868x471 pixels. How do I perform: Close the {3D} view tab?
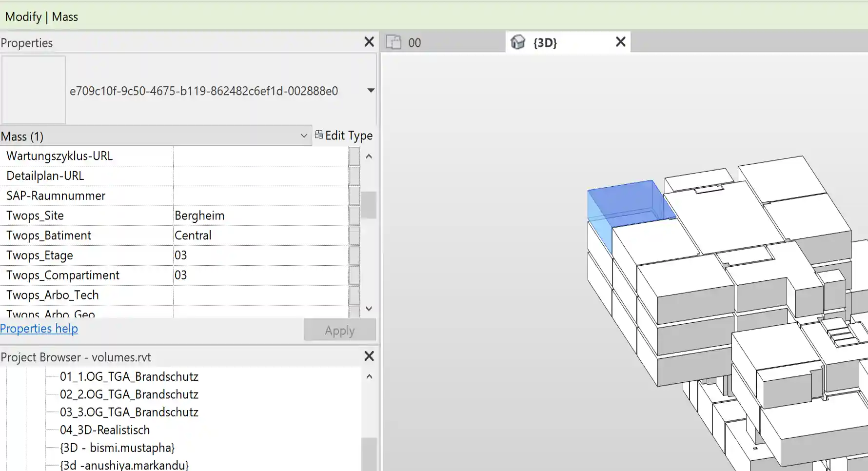(620, 42)
